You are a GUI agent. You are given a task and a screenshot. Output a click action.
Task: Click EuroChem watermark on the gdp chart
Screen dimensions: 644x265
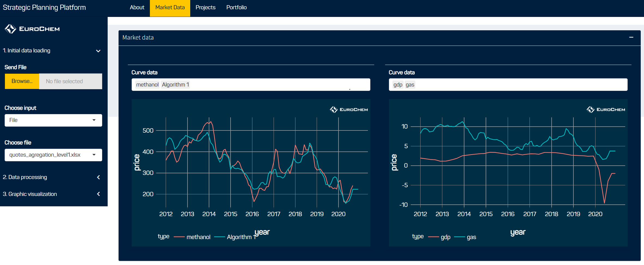(606, 110)
